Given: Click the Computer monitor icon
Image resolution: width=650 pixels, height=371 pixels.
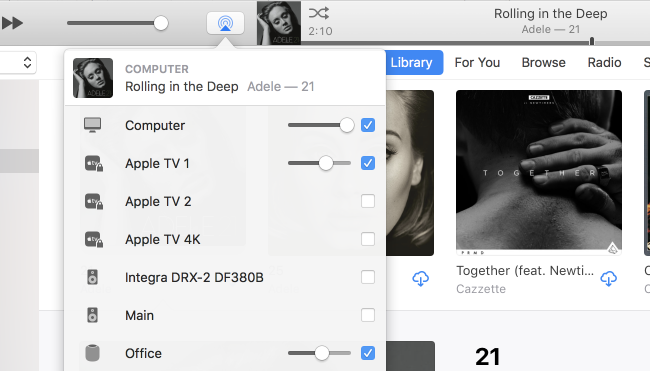Looking at the screenshot, I should point(92,125).
